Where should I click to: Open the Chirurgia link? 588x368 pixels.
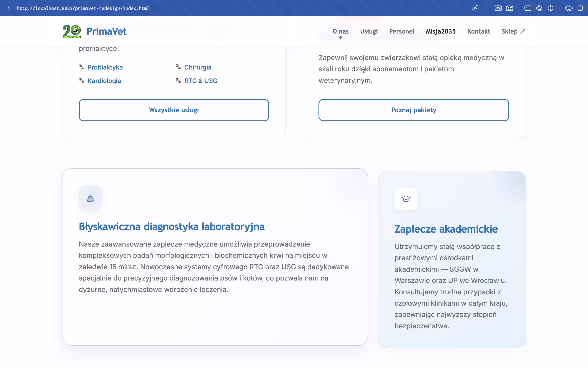coord(198,67)
